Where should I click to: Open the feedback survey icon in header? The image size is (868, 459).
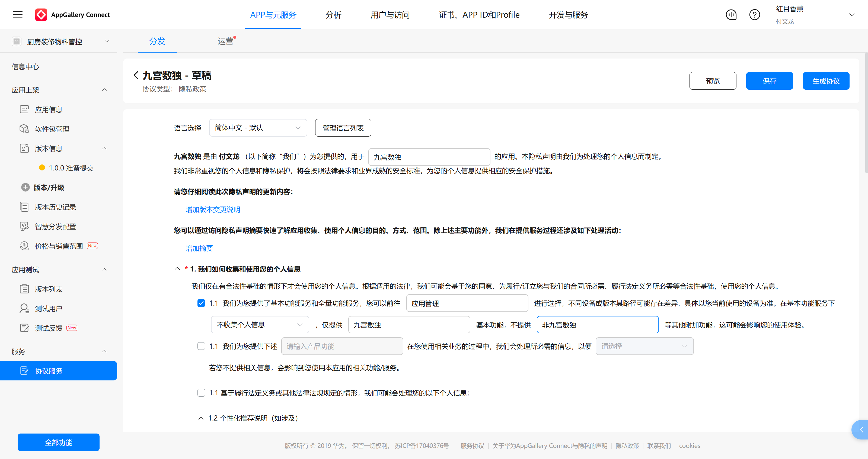(x=731, y=14)
